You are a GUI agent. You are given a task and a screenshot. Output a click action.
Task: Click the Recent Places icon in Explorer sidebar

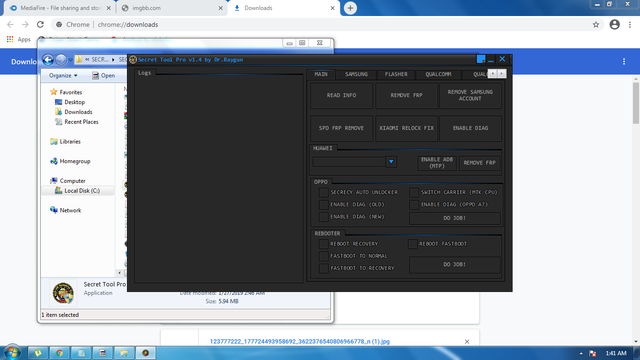[x=58, y=122]
